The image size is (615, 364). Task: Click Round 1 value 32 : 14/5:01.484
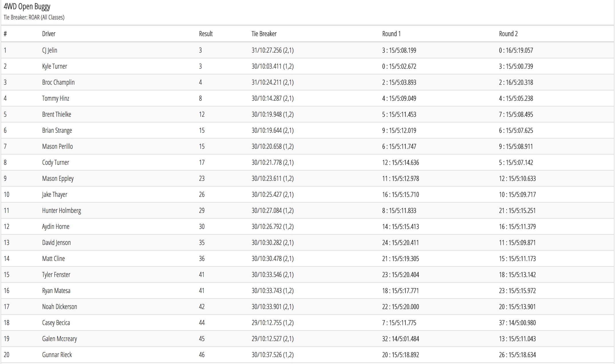pos(401,339)
